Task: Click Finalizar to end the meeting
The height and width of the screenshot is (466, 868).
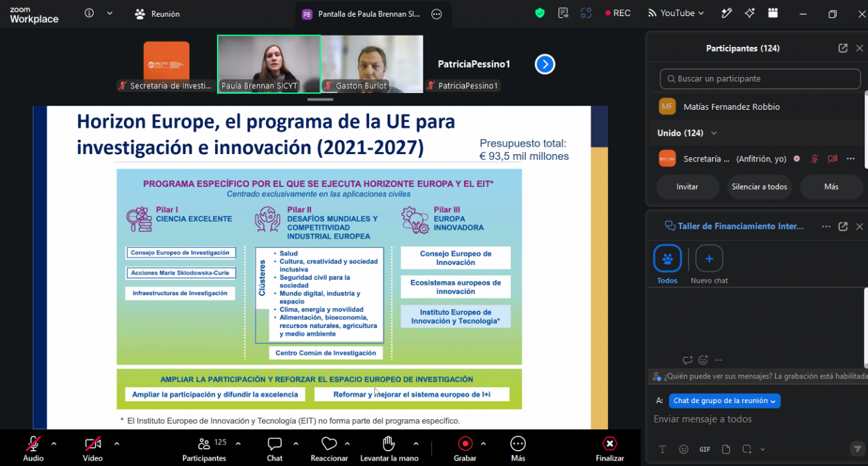Action: tap(609, 448)
